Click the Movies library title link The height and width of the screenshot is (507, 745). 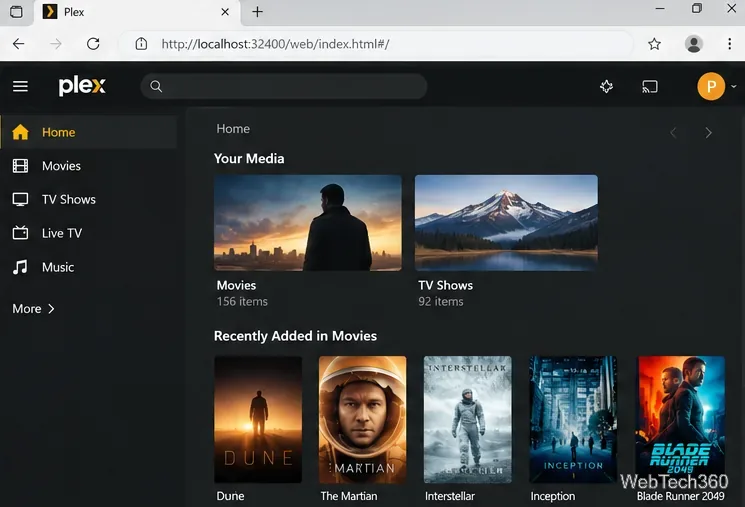(x=236, y=285)
